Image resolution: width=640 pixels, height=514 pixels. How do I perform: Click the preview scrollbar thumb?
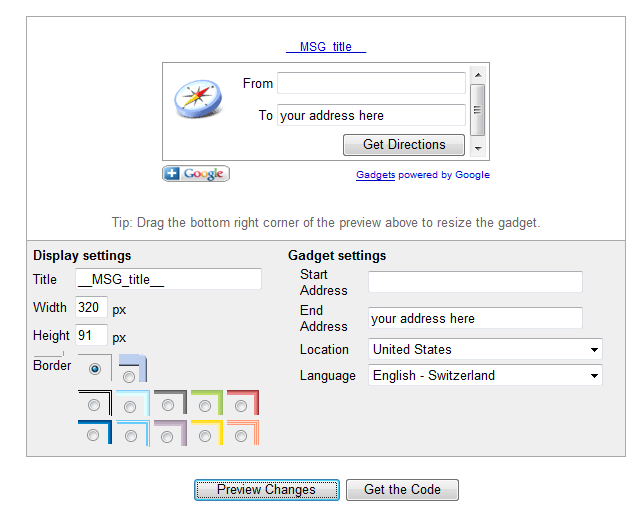(x=478, y=110)
